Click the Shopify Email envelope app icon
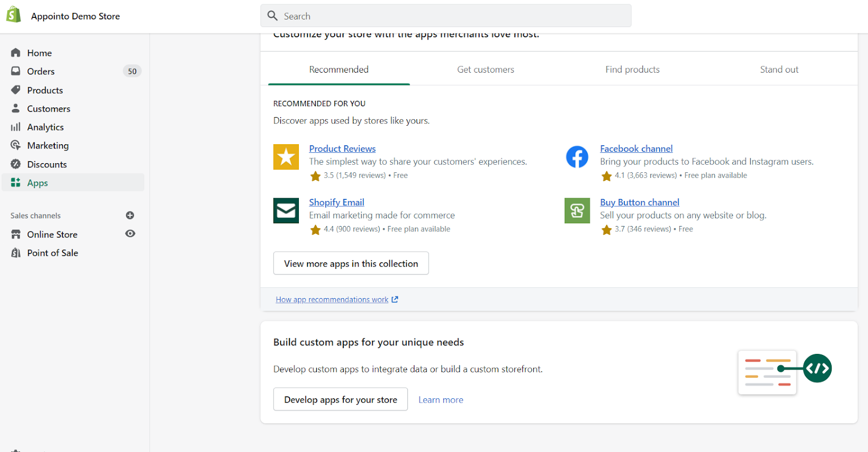 tap(286, 211)
